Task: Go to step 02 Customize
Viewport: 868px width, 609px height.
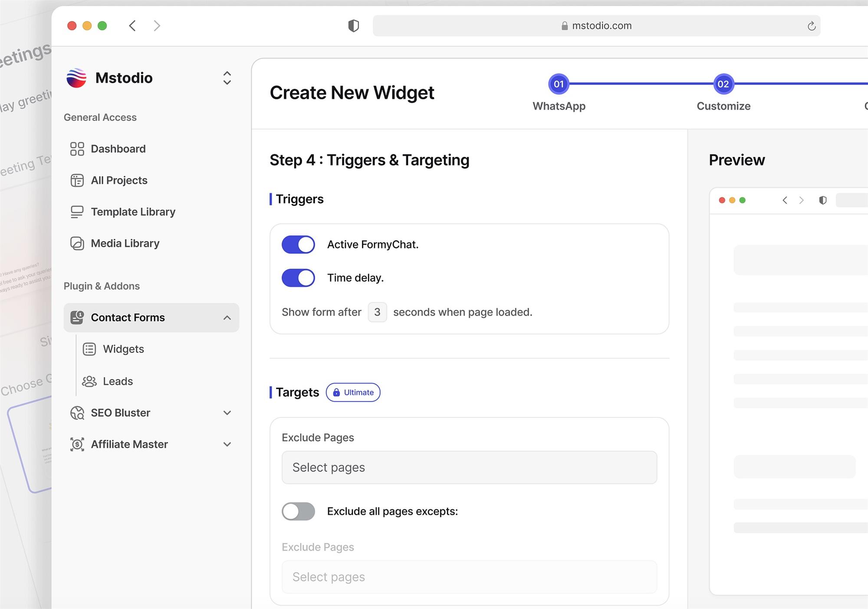Action: (723, 84)
